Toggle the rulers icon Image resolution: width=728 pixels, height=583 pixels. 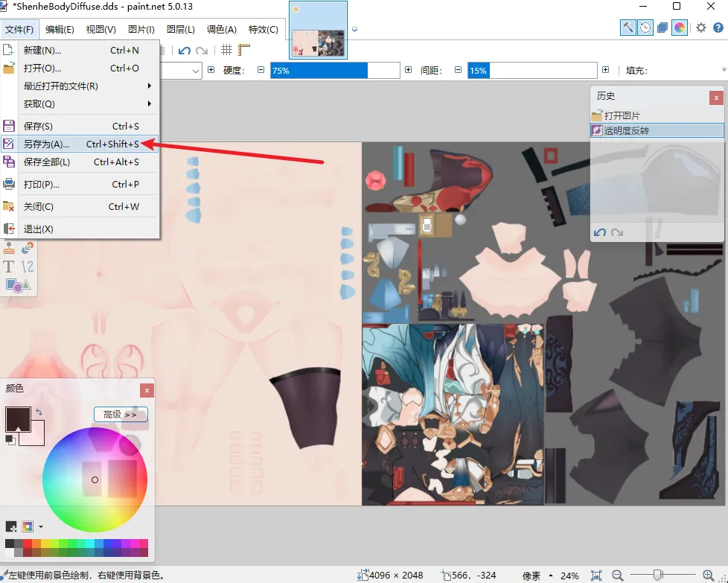(244, 50)
